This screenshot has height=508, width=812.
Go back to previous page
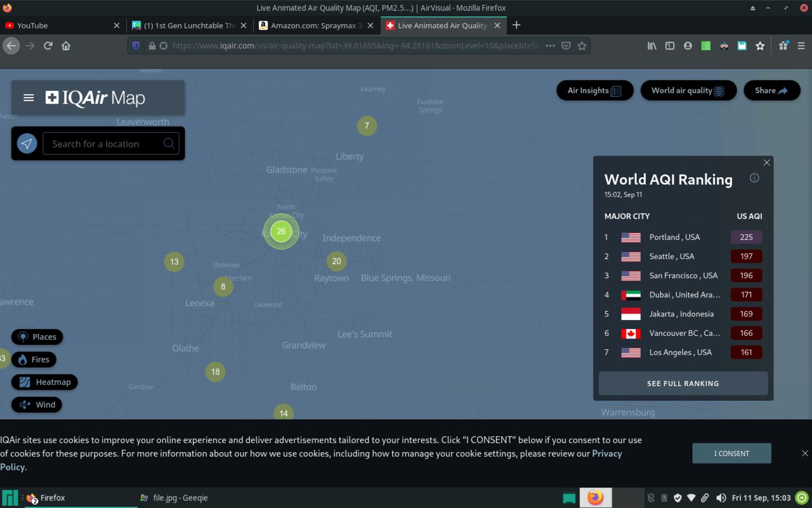(11, 46)
